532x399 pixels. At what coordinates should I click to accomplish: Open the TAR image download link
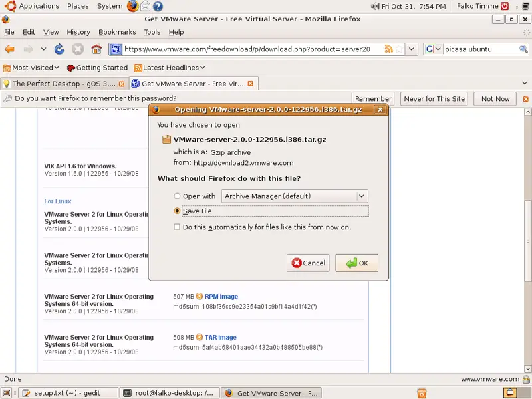[221, 337]
